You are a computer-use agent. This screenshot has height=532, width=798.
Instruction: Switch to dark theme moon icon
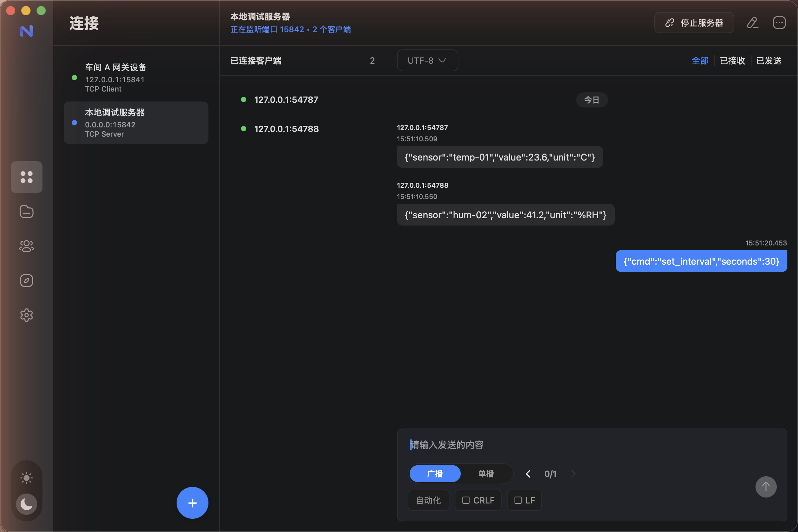(27, 504)
